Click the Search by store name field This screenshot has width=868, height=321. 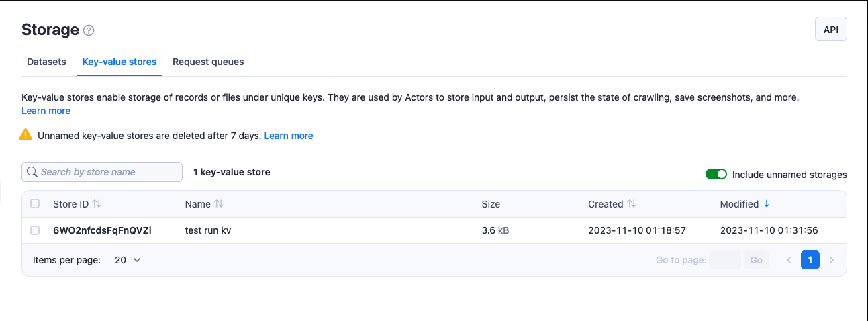coord(107,172)
